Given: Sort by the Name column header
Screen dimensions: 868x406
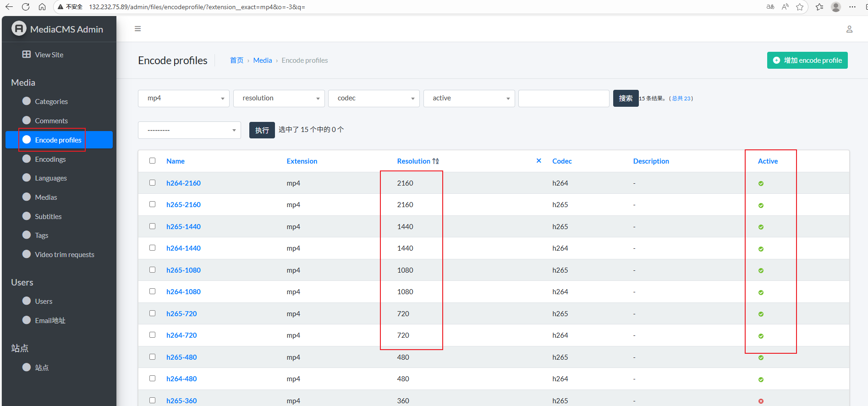Looking at the screenshot, I should click(176, 161).
